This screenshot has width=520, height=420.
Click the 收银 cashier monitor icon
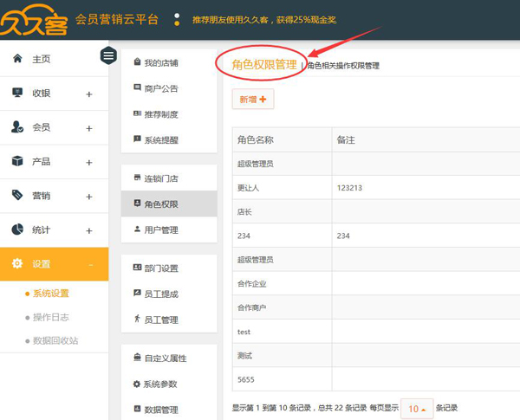[17, 93]
